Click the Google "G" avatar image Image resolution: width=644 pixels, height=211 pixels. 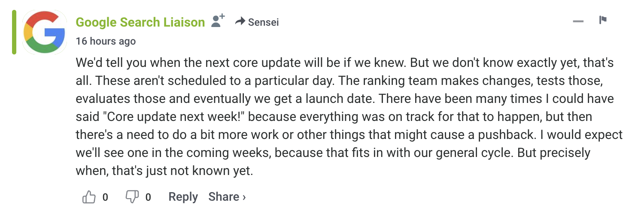point(45,33)
